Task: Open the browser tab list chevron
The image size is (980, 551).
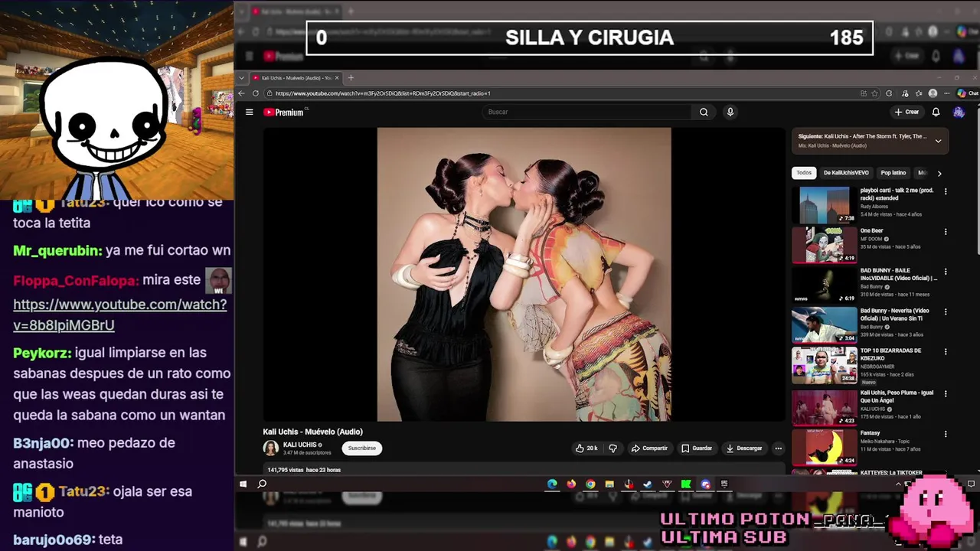Action: pyautogui.click(x=242, y=78)
